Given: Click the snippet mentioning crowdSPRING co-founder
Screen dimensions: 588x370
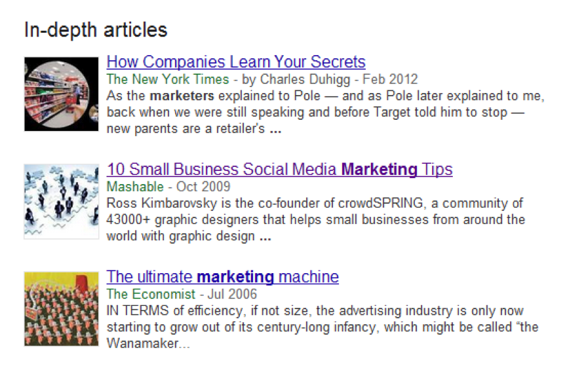Looking at the screenshot, I should point(315,219).
